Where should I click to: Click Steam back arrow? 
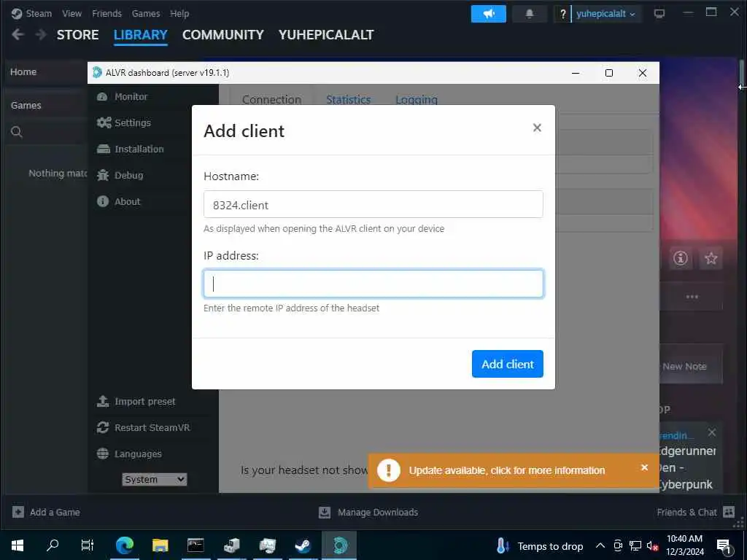18,34
